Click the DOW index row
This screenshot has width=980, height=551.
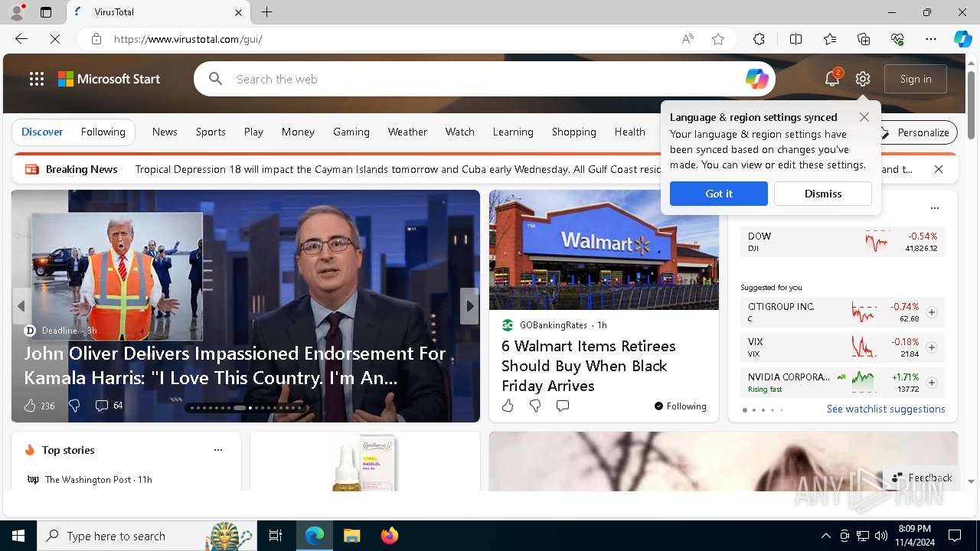point(842,242)
